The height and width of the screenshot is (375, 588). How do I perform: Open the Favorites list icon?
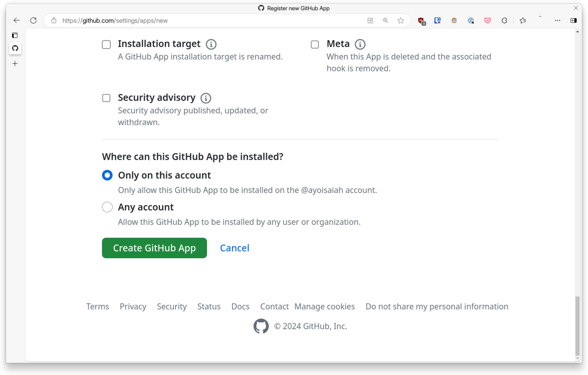[x=523, y=20]
